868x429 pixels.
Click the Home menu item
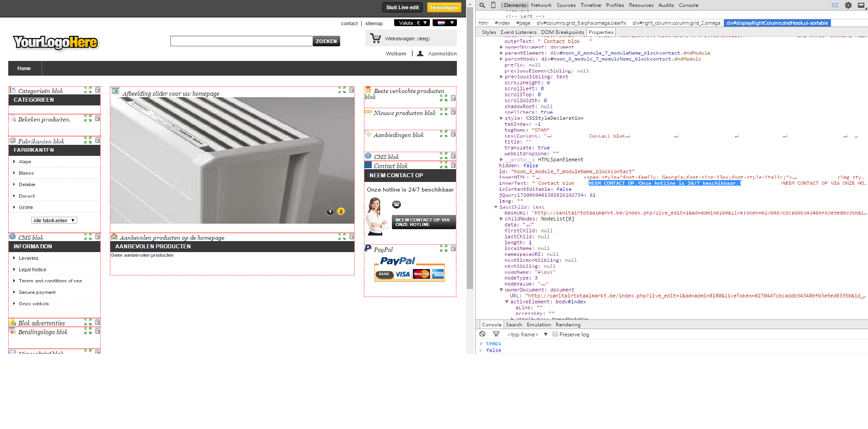(x=24, y=68)
